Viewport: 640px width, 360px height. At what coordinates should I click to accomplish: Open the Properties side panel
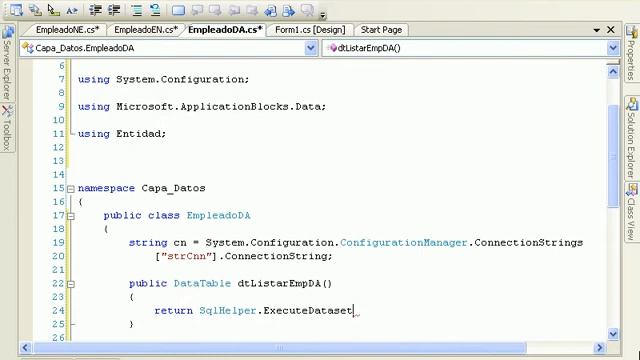[x=632, y=53]
